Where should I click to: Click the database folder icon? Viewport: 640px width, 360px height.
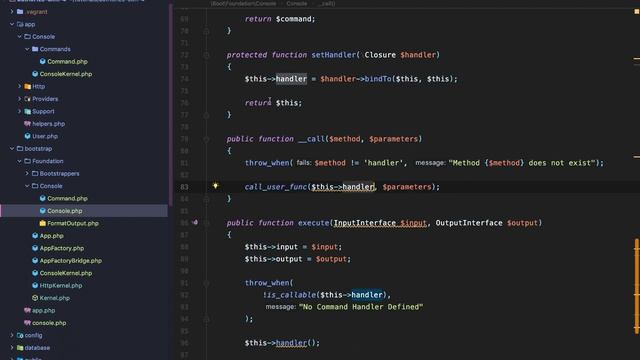pyautogui.click(x=20, y=348)
